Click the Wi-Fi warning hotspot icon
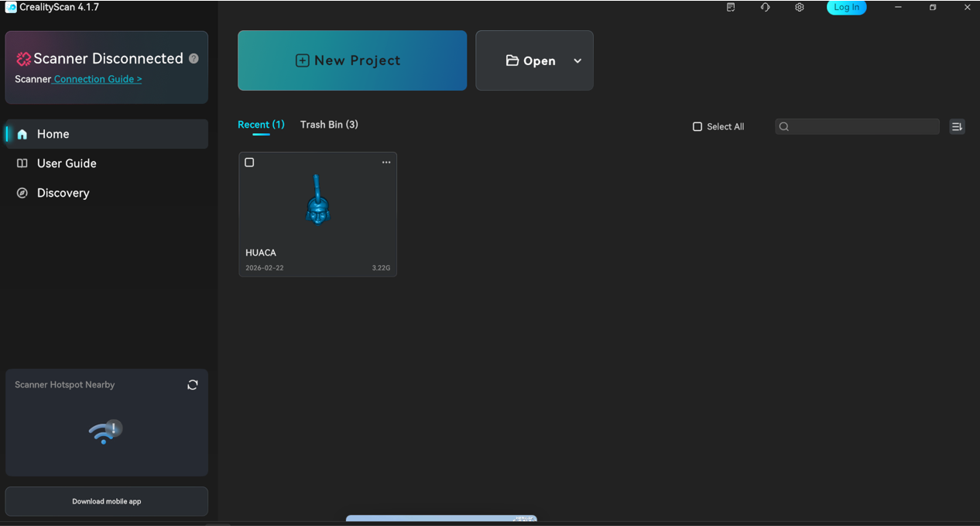This screenshot has height=526, width=980. pos(106,432)
